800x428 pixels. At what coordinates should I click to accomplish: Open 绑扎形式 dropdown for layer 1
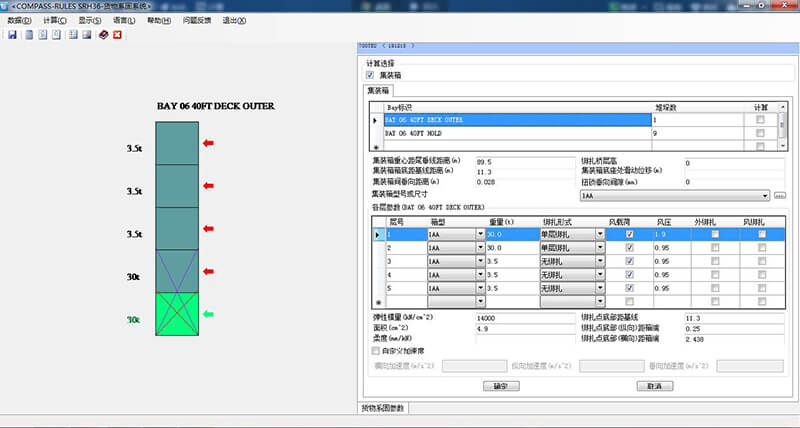600,234
